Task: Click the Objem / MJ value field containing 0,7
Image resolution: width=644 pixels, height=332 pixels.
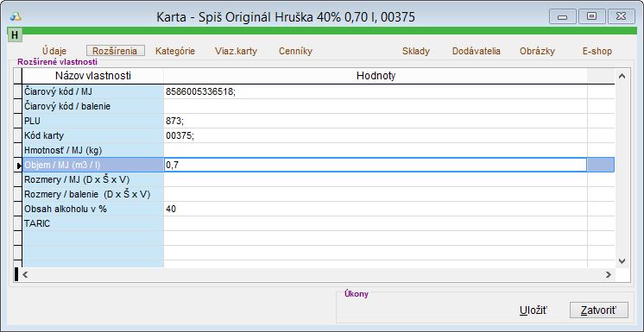Action: tap(376, 165)
